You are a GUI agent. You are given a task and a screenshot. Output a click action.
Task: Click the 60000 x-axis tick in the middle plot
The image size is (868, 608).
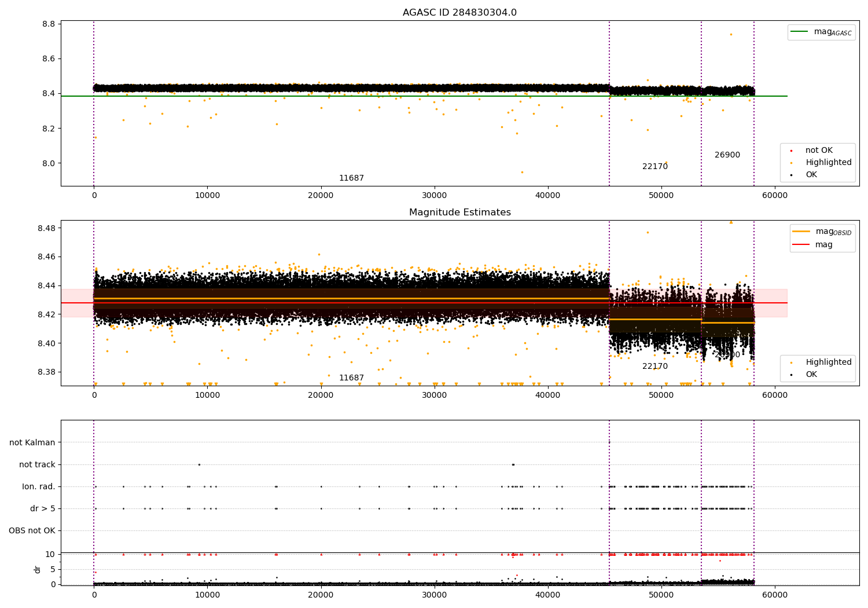774,395
